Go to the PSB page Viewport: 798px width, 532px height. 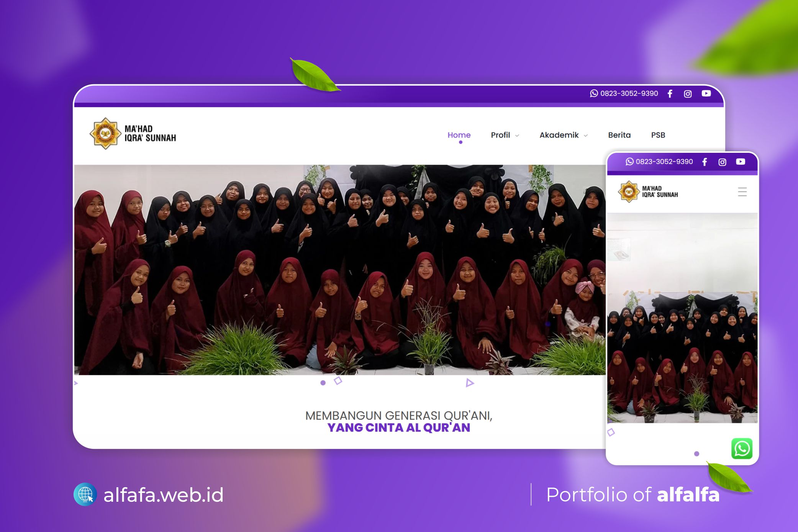pyautogui.click(x=658, y=135)
